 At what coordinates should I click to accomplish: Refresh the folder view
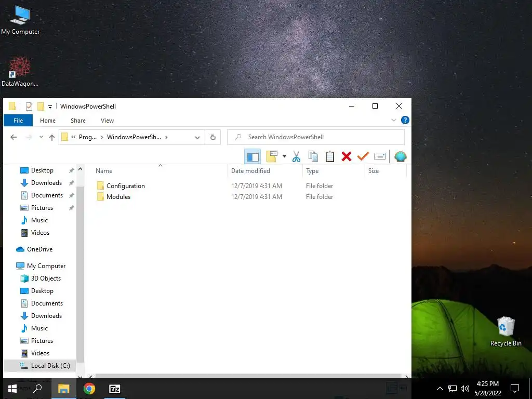212,137
